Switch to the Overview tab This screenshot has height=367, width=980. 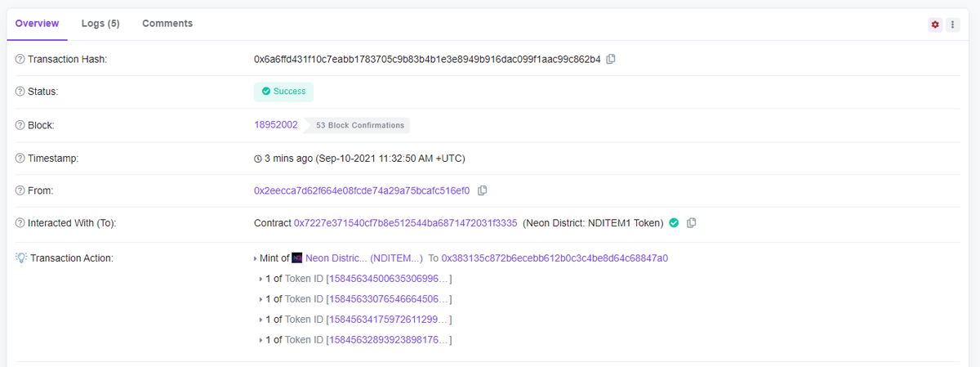[37, 24]
